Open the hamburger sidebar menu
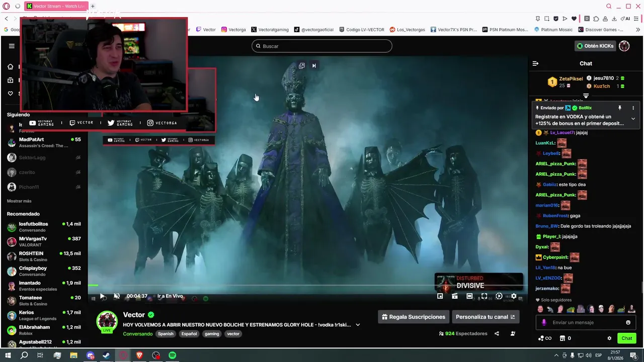 12,46
